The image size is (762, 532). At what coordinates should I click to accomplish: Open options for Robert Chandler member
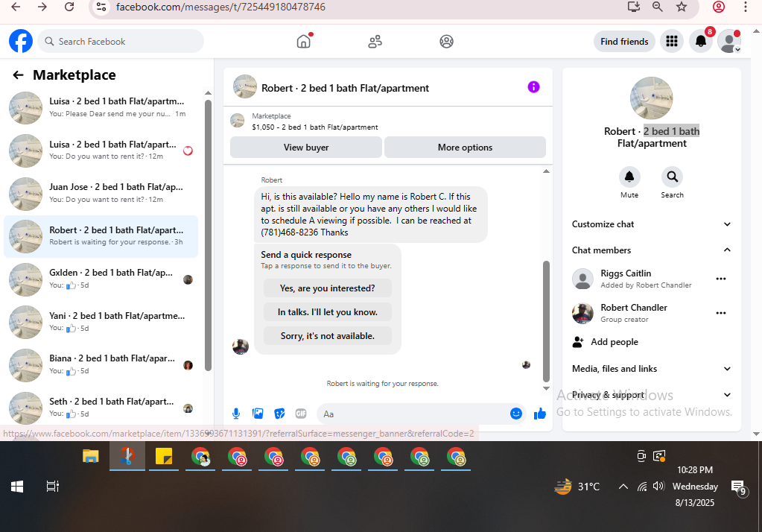pos(721,313)
